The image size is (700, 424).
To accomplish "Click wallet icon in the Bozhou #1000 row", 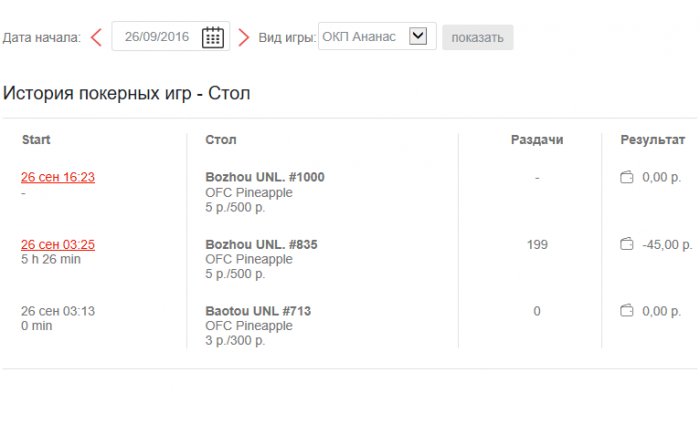I will pyautogui.click(x=627, y=178).
